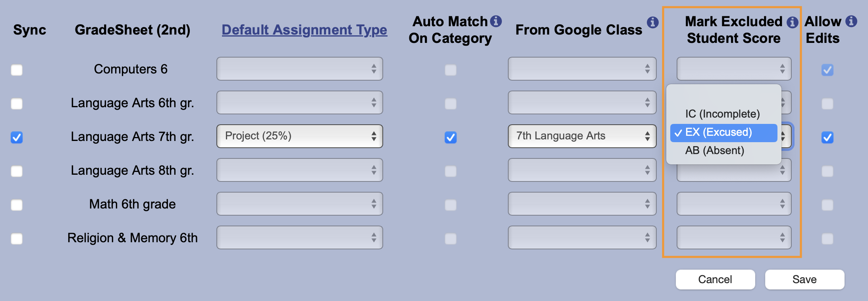Tick Sync checkbox for Math 6th grade
Image resolution: width=868 pixels, height=301 pixels.
(17, 205)
